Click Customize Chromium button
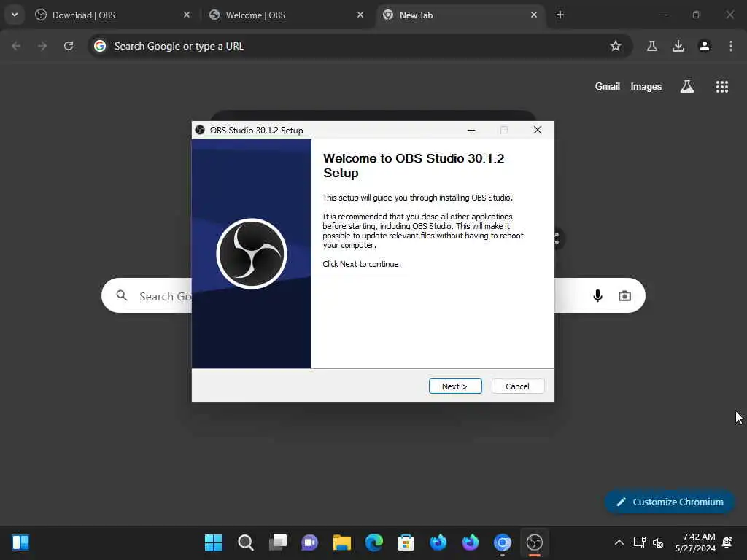 (670, 502)
